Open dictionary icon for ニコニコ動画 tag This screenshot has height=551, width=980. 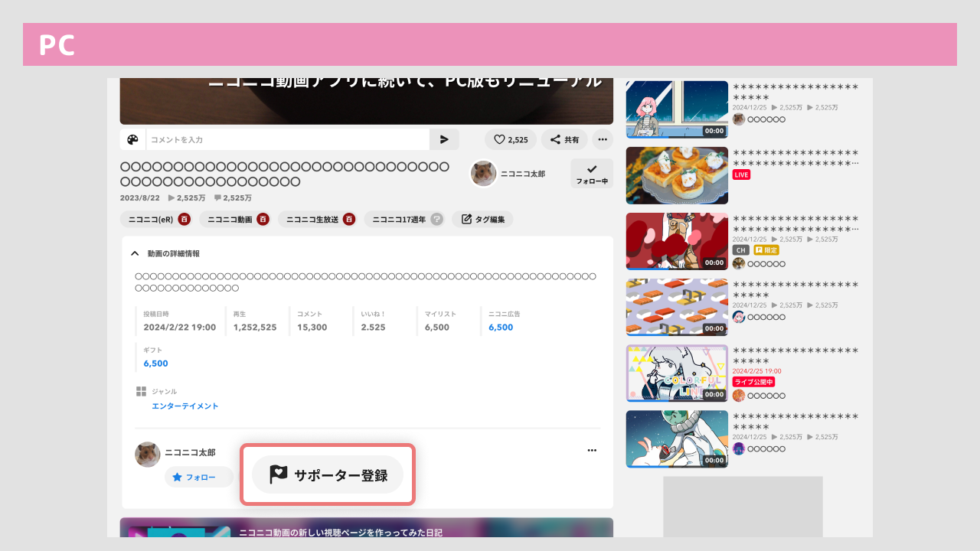(x=263, y=219)
